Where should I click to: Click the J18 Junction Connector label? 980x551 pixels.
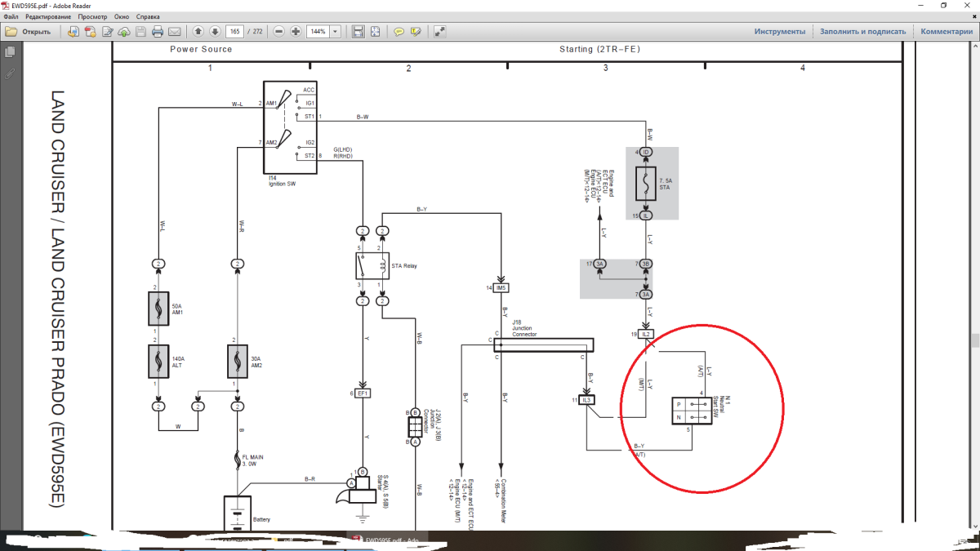click(523, 328)
